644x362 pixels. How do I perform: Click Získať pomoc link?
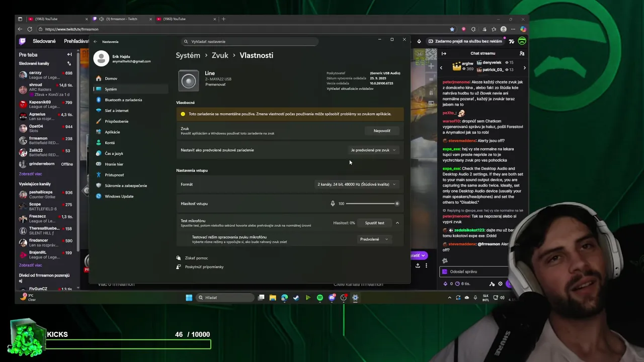[196, 258]
